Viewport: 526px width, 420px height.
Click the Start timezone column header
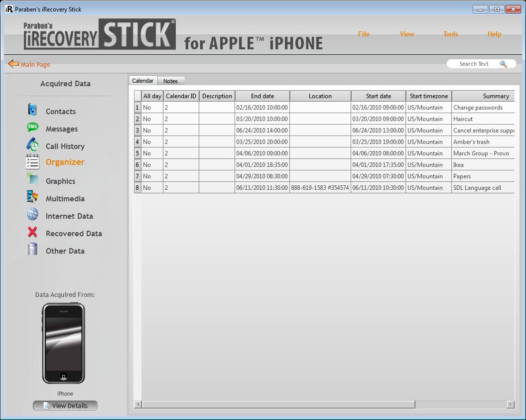point(429,96)
